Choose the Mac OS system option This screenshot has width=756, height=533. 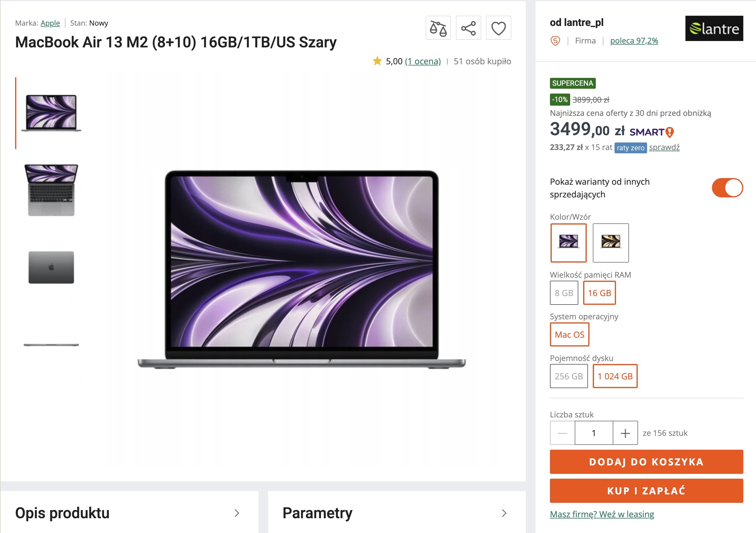pos(569,335)
